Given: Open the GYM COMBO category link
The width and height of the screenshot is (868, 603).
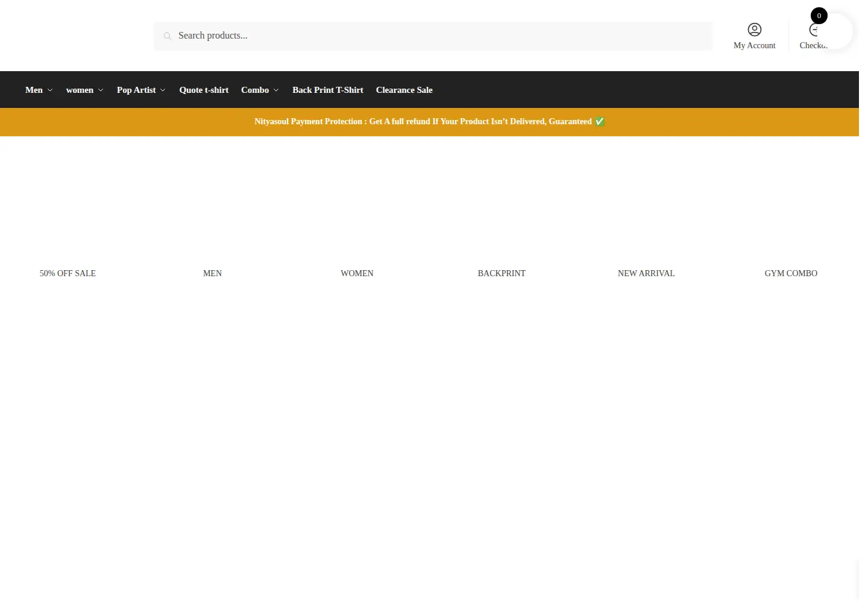Looking at the screenshot, I should click(791, 273).
